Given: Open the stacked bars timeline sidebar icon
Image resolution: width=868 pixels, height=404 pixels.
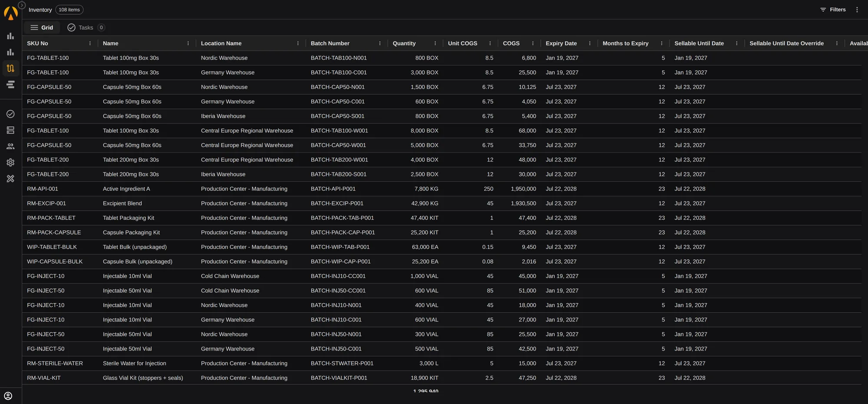Looking at the screenshot, I should (x=10, y=84).
